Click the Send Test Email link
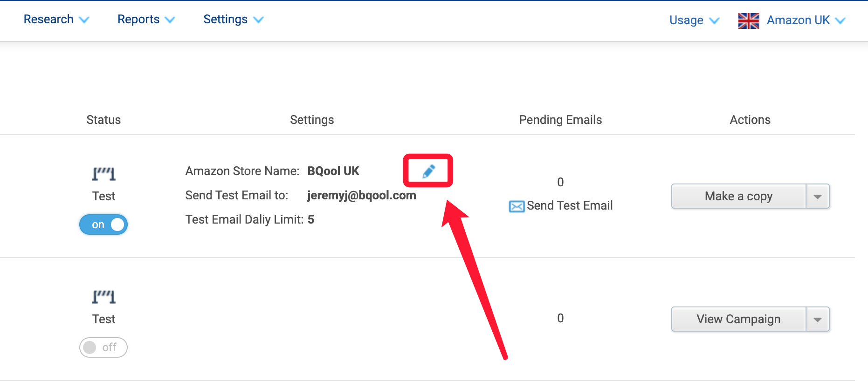The width and height of the screenshot is (868, 381). (570, 205)
